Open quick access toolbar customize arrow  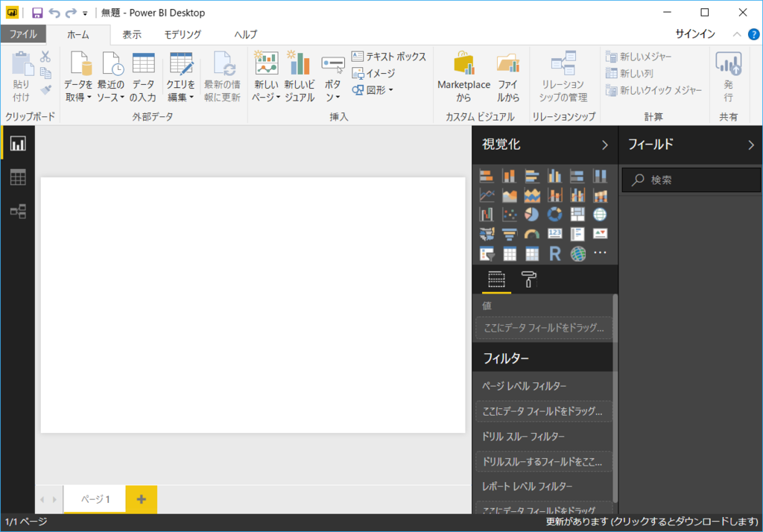point(85,13)
